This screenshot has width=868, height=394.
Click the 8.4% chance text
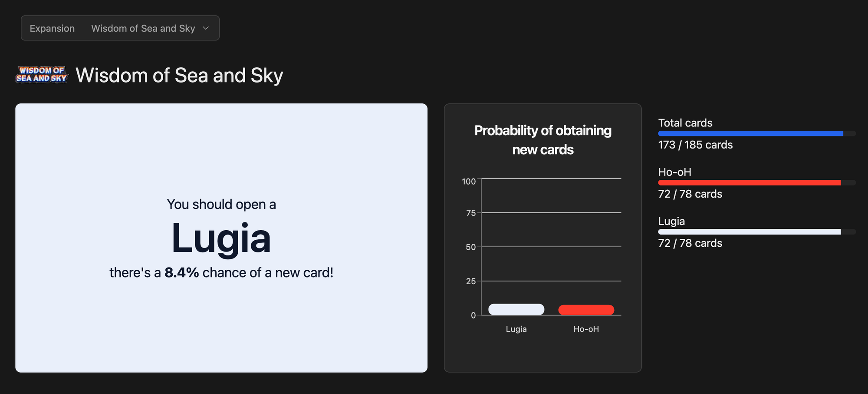[181, 273]
